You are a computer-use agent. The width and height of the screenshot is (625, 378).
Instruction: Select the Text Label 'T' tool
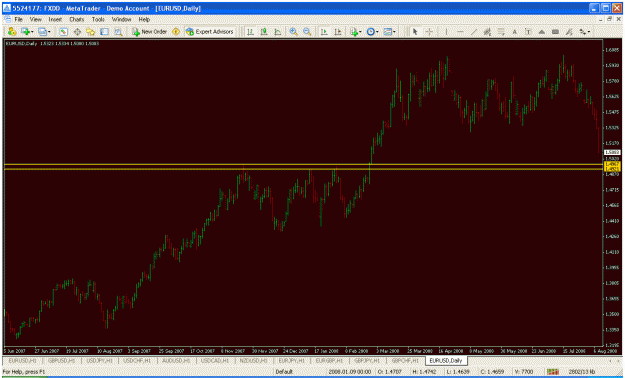coord(528,32)
